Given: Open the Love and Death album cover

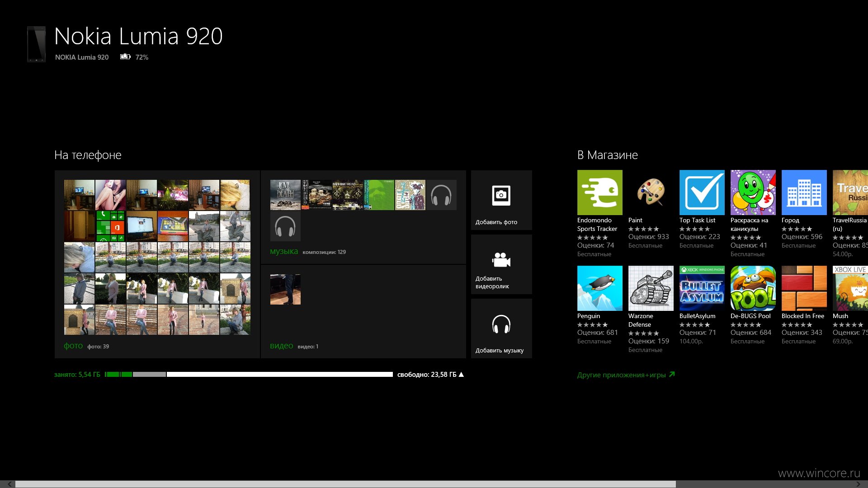Looking at the screenshot, I should pyautogui.click(x=285, y=195).
